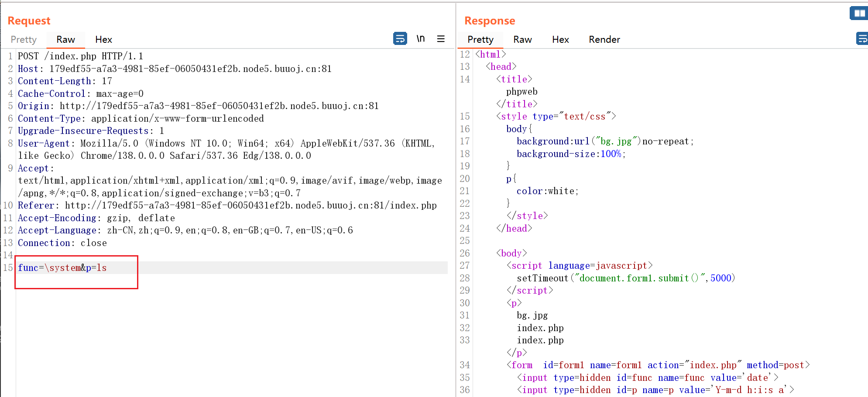
Task: Click the style type="text/css" line
Action: point(556,116)
